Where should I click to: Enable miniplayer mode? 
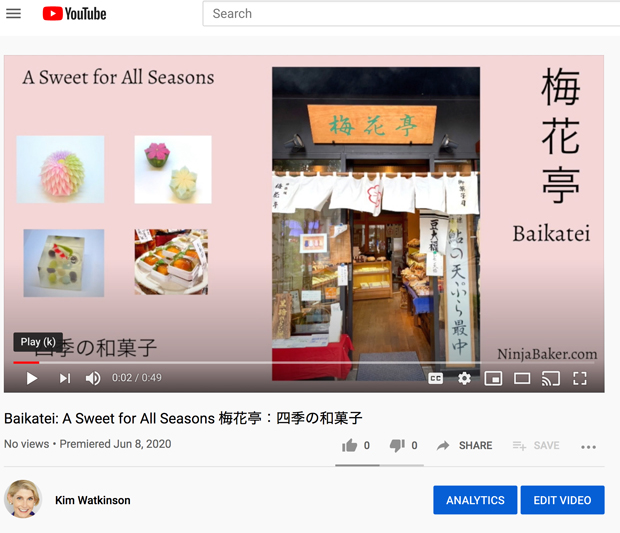(493, 378)
